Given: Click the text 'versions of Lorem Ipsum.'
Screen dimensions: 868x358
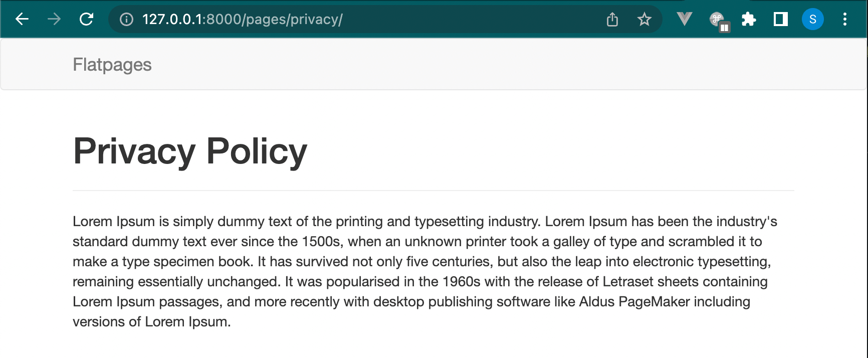Looking at the screenshot, I should [x=152, y=322].
